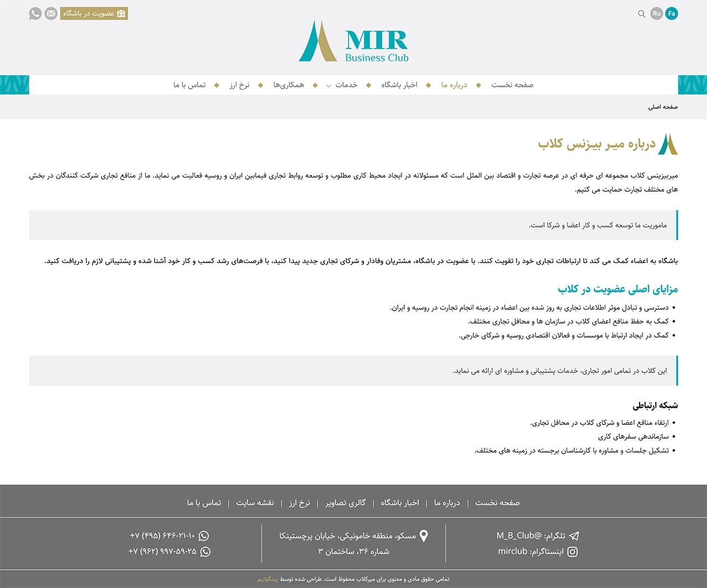The image size is (707, 588).
Task: Open همکاری‌ها in main navigation
Action: tap(288, 85)
